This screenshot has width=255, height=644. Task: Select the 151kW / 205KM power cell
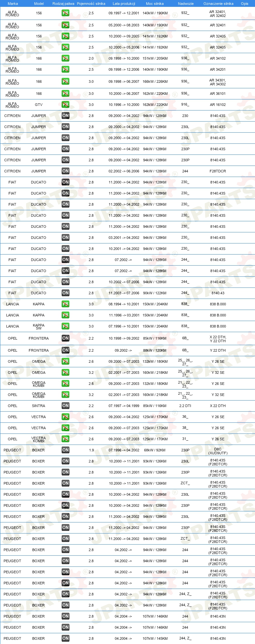(155, 58)
